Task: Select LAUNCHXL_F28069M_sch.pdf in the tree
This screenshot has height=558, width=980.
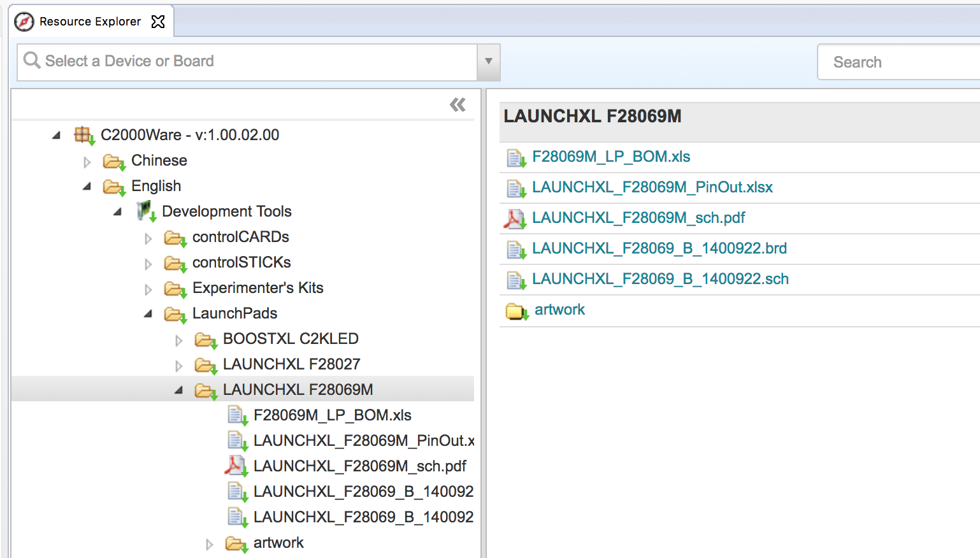Action: pos(360,466)
